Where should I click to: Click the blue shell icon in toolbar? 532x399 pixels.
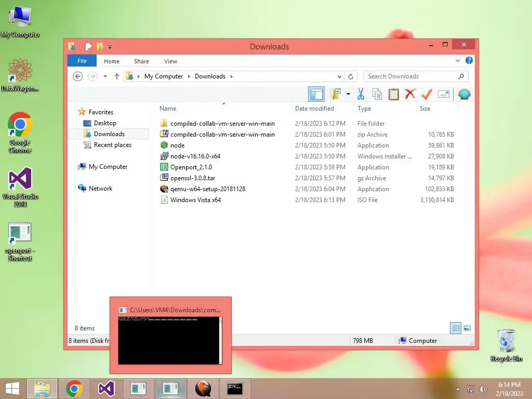tap(464, 94)
